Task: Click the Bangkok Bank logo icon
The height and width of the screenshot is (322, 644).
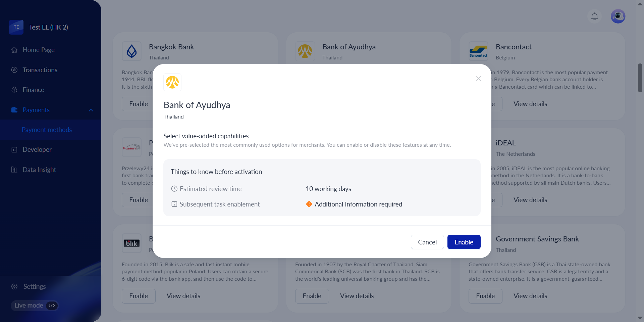Action: click(x=131, y=51)
